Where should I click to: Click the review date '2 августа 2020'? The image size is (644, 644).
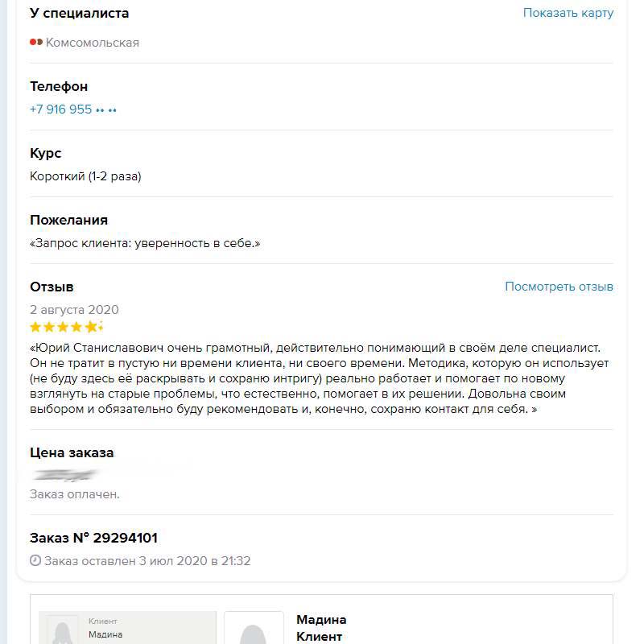point(74,310)
